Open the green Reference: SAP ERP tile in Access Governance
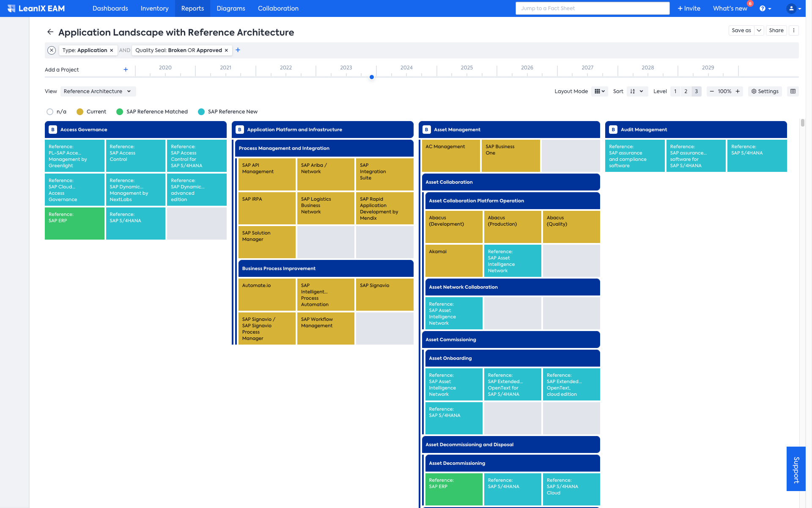 pos(74,224)
